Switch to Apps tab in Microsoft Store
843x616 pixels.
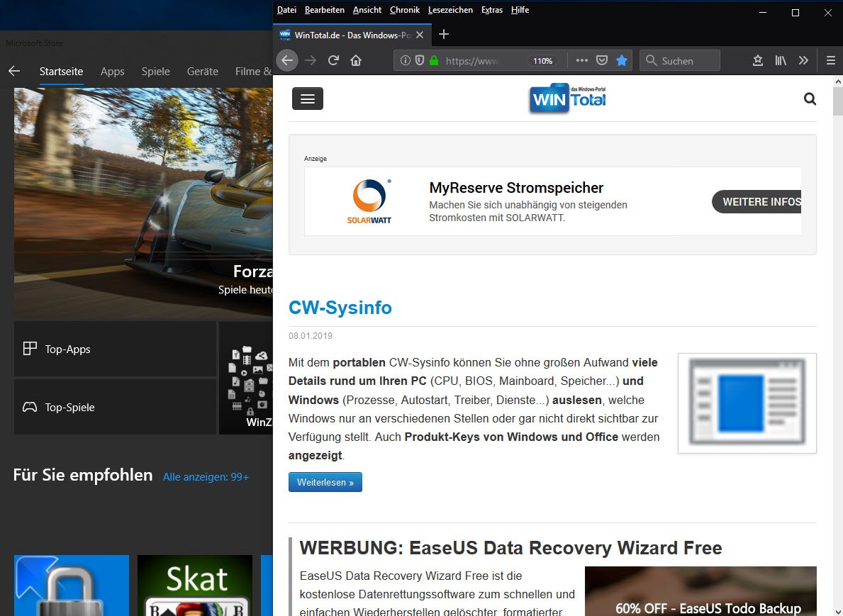pos(112,72)
